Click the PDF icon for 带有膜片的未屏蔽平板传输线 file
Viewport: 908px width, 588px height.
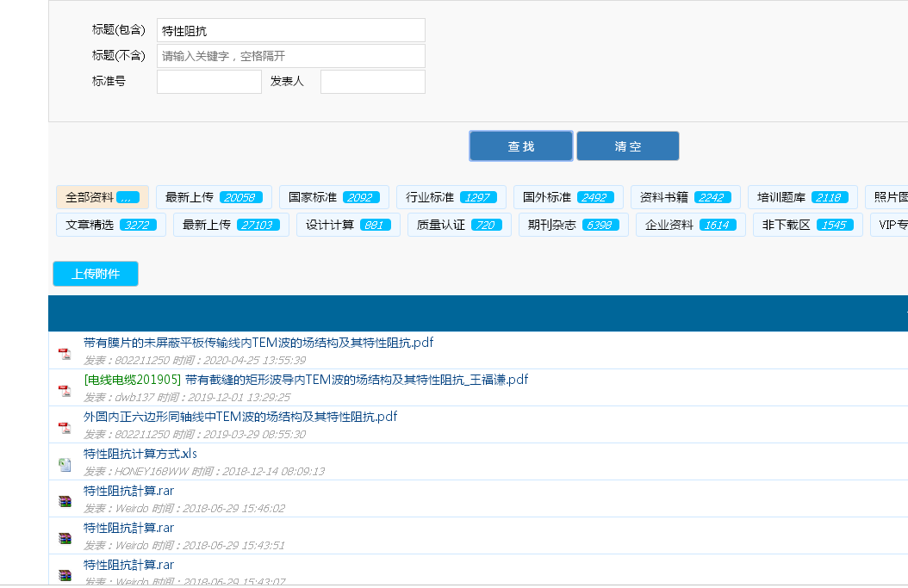coord(65,354)
